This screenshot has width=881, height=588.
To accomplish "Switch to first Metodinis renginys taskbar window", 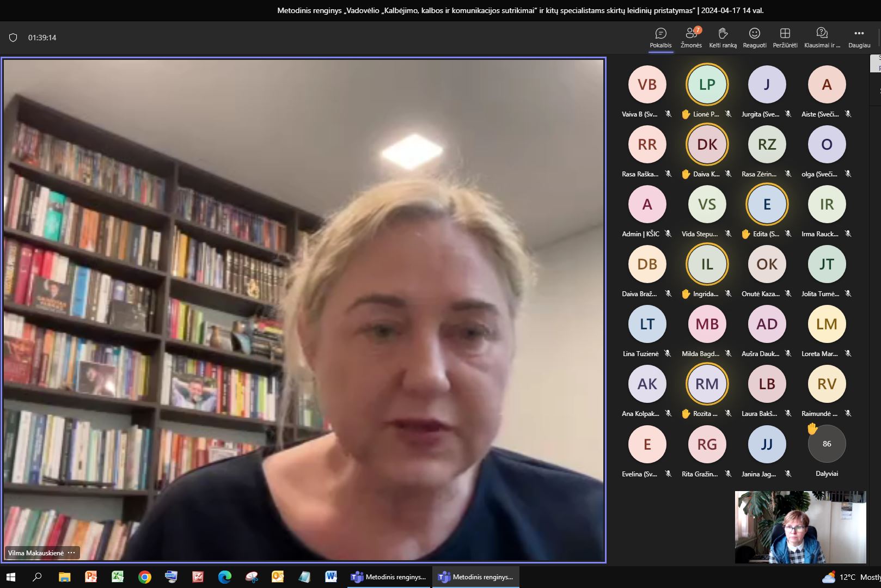I will 389,577.
